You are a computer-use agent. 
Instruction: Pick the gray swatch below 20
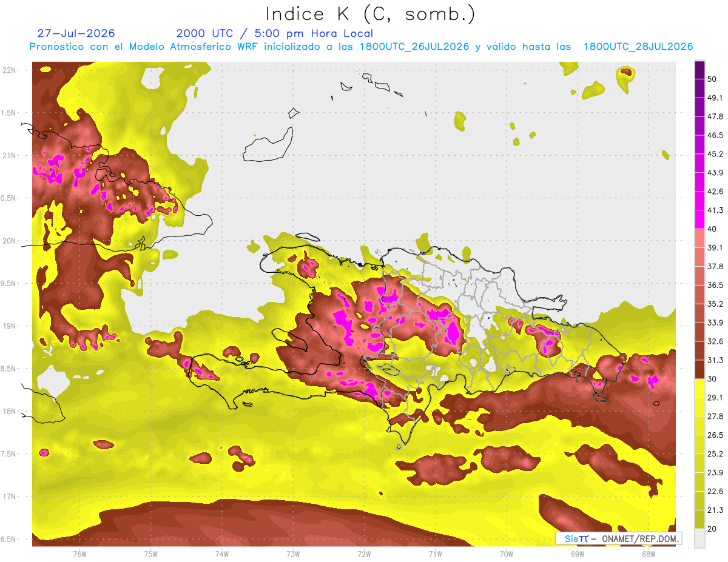[x=699, y=538]
